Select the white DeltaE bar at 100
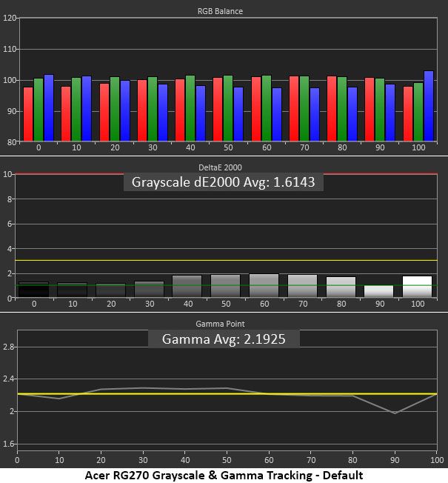 coord(417,287)
